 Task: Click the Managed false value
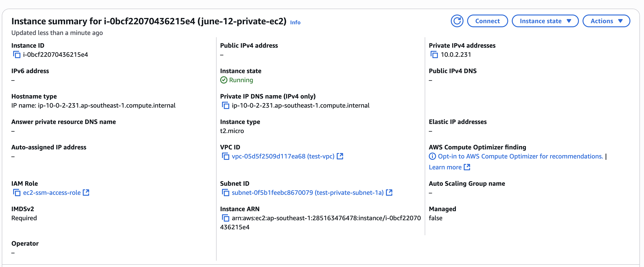(x=436, y=218)
